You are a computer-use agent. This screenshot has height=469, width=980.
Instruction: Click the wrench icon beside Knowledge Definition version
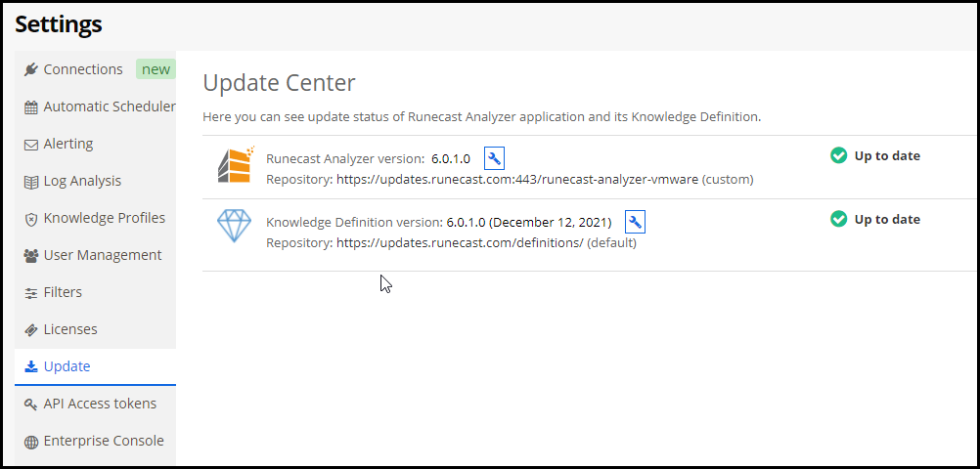[x=635, y=222]
